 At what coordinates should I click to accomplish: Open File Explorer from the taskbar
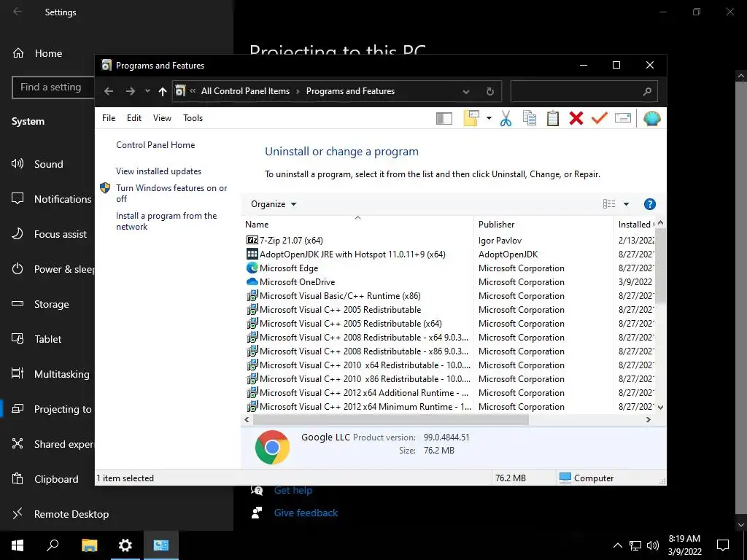coord(89,545)
